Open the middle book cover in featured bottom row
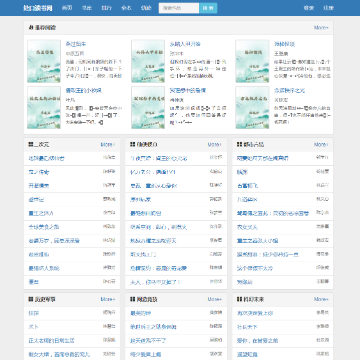Image resolution: width=360 pixels, height=360 pixels. tap(148, 108)
